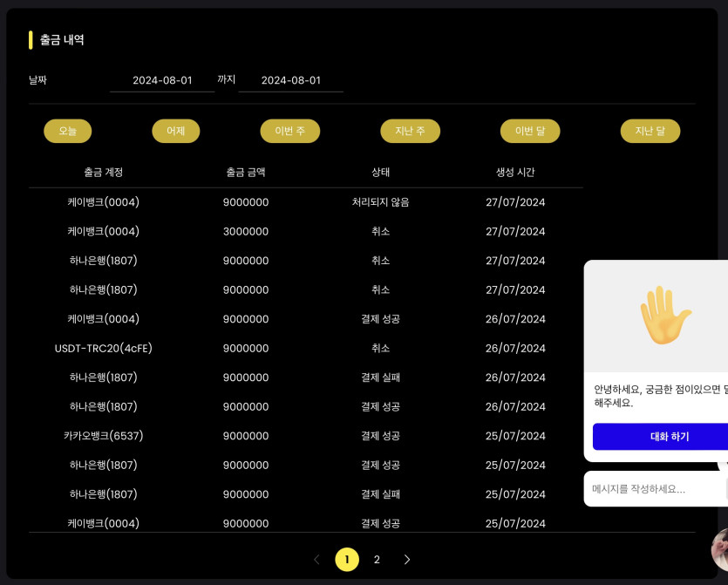Select 케이뱅크(0004) in the 3000000 row
This screenshot has height=585, width=728.
pos(104,231)
